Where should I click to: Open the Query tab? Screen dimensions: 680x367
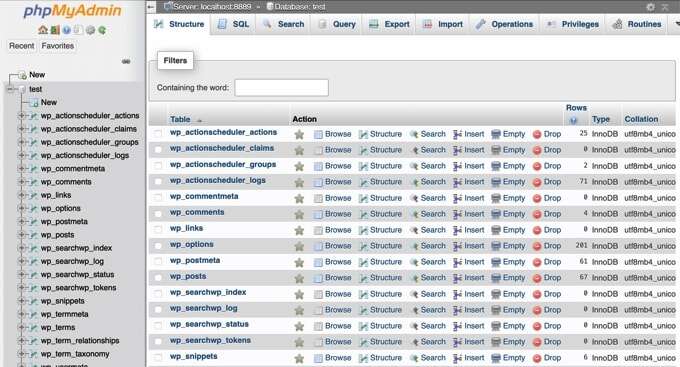pyautogui.click(x=337, y=24)
